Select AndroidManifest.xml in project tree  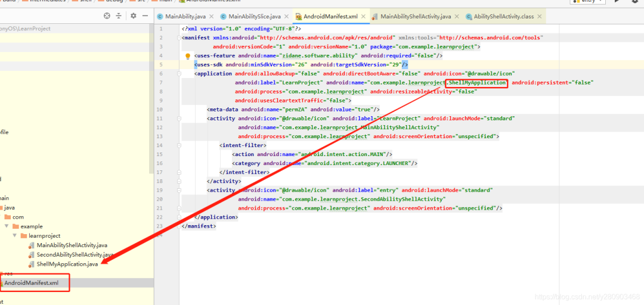point(31,283)
